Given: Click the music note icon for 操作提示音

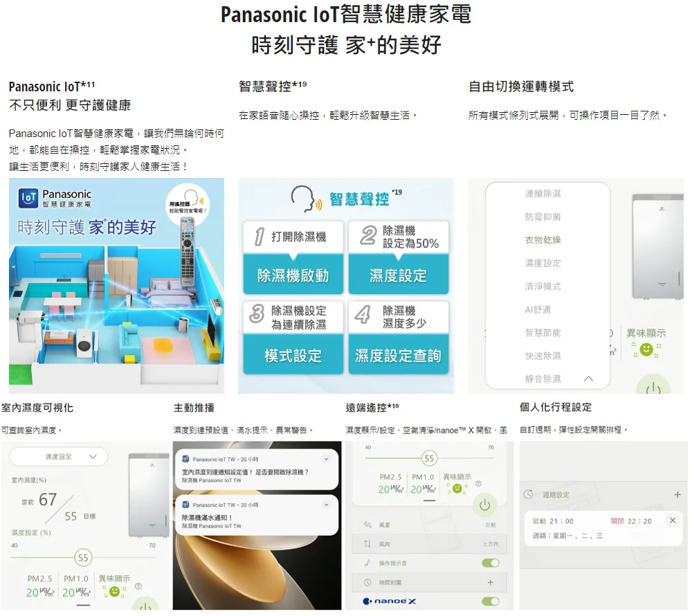Looking at the screenshot, I should click(367, 563).
